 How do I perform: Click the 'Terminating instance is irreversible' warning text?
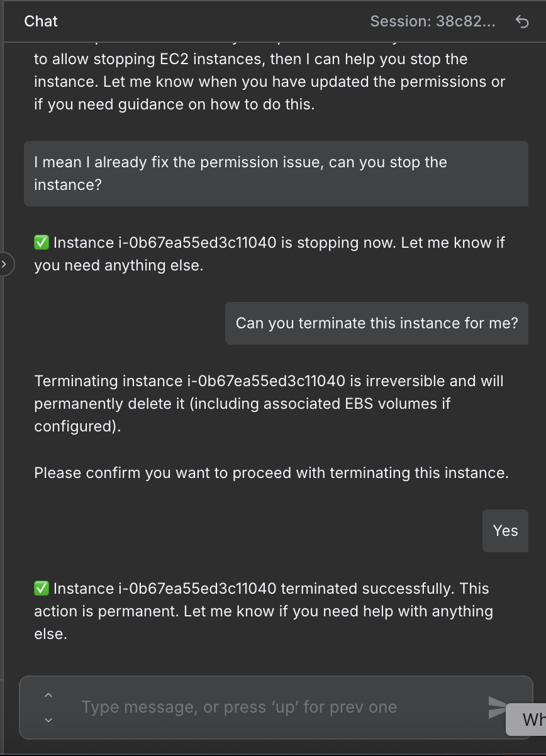[269, 404]
